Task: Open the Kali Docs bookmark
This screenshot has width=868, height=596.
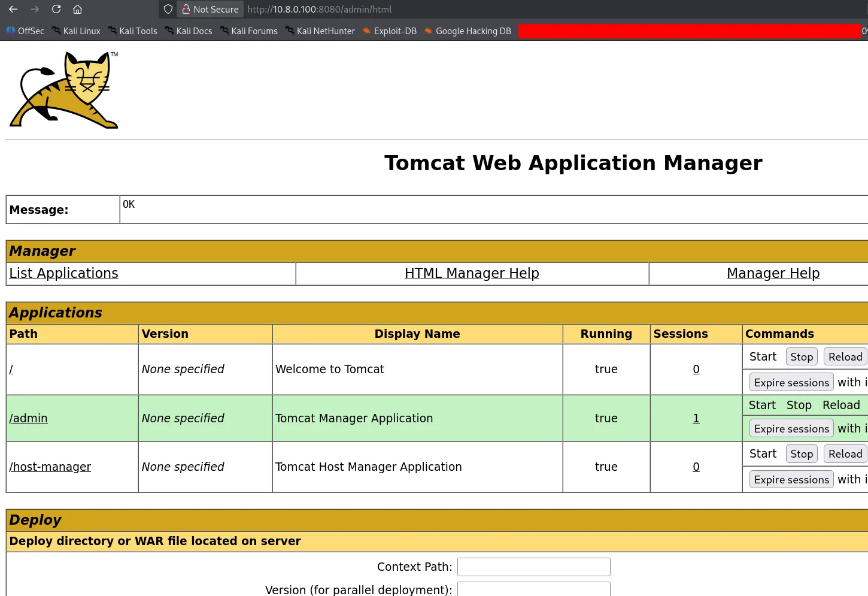Action: coord(189,31)
